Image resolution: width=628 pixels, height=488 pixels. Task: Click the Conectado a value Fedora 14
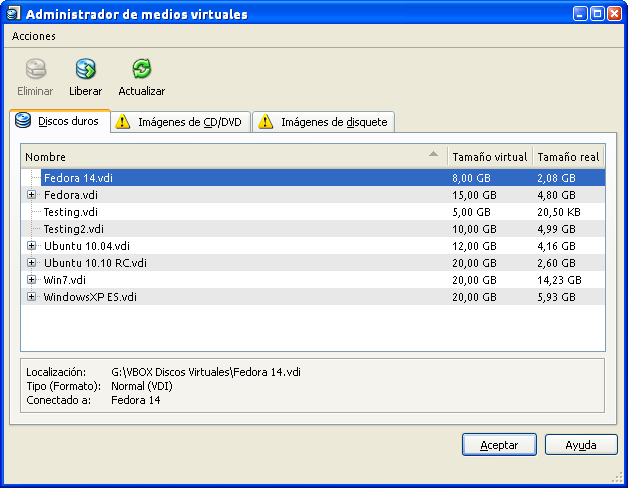pos(135,400)
